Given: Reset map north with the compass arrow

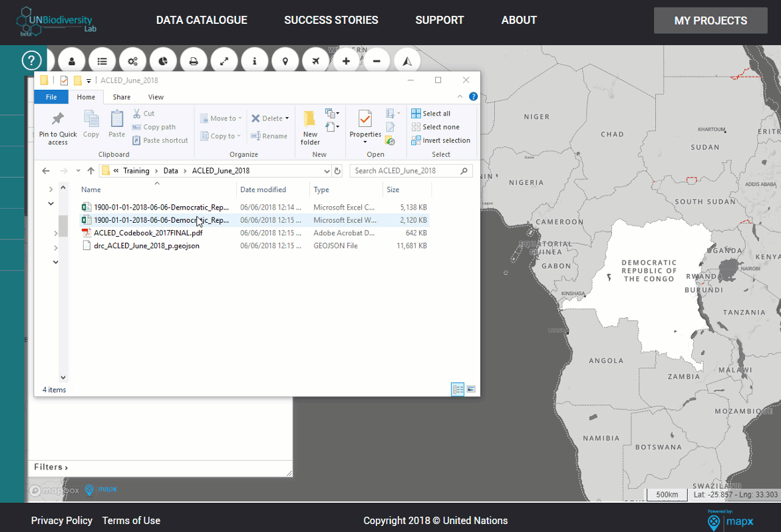Looking at the screenshot, I should pyautogui.click(x=407, y=61).
